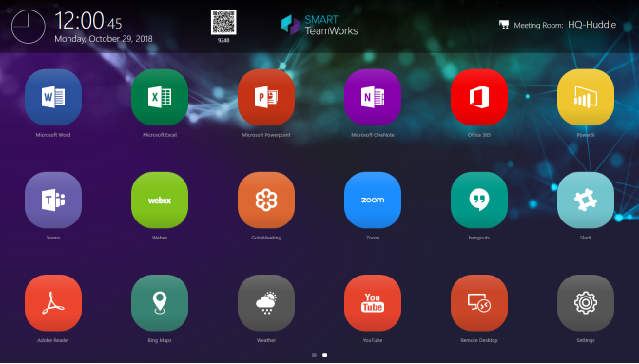Launch the hangouts app
Viewport: 639px width, 364px height.
point(479,200)
